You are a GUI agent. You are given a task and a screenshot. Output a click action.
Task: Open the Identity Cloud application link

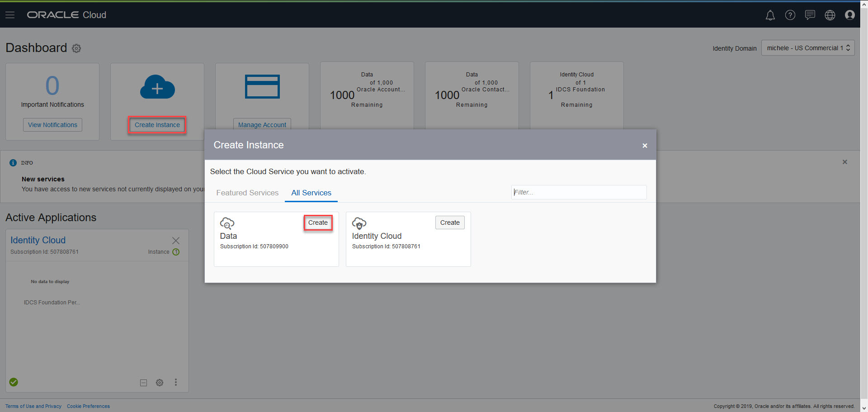coord(38,240)
